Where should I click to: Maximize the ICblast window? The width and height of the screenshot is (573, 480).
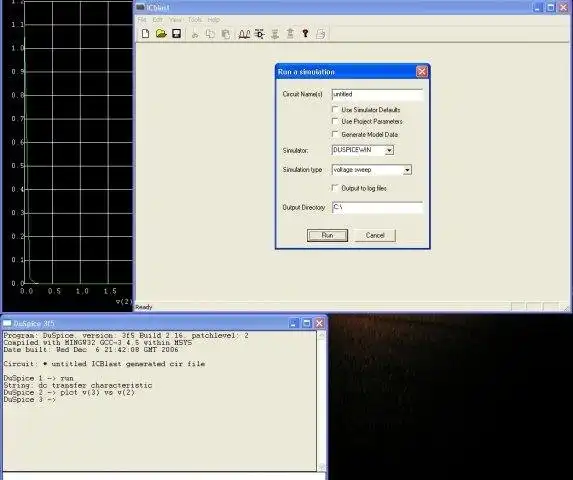click(550, 7)
